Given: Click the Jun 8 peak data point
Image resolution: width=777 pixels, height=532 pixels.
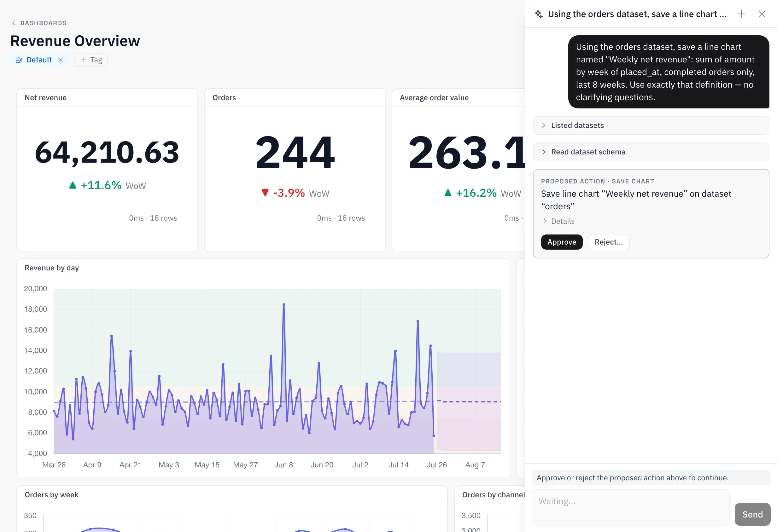Looking at the screenshot, I should click(x=283, y=304).
